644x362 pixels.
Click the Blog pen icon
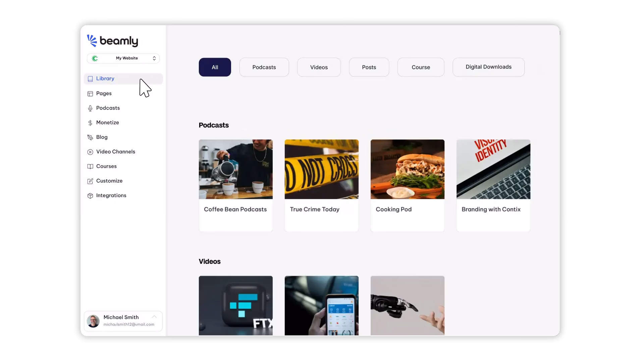point(90,137)
